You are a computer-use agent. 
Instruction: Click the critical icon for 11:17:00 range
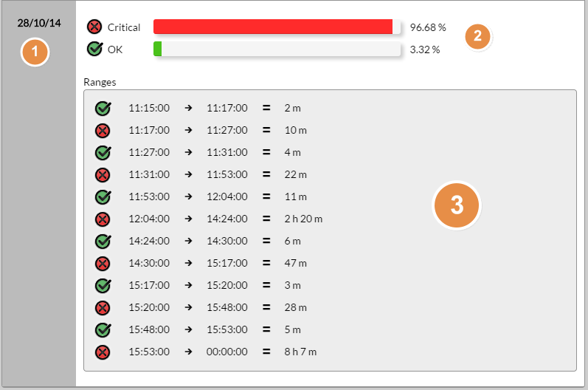coord(103,131)
